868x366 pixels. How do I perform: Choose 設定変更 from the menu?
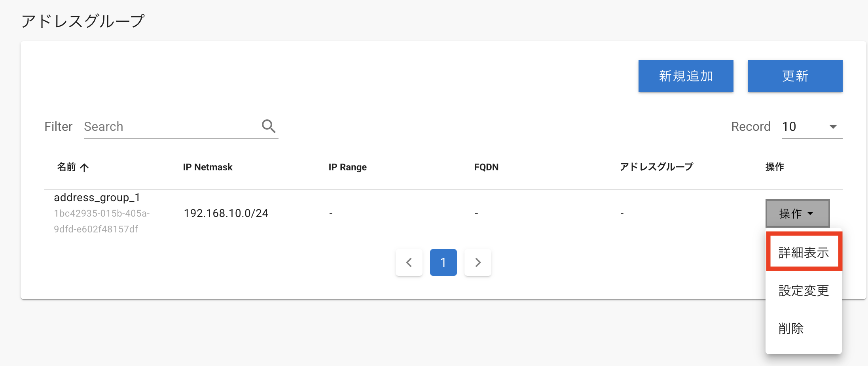click(804, 291)
